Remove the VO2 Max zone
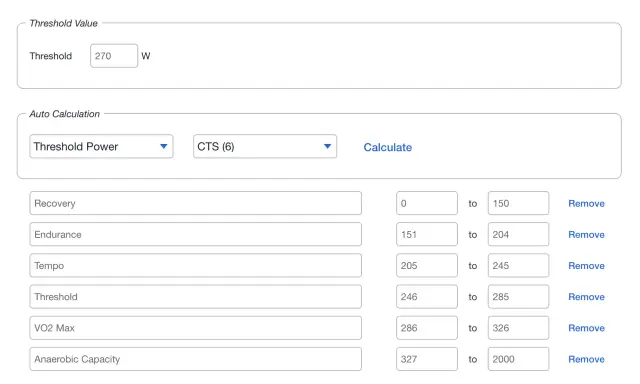640x384 pixels. pyautogui.click(x=587, y=328)
